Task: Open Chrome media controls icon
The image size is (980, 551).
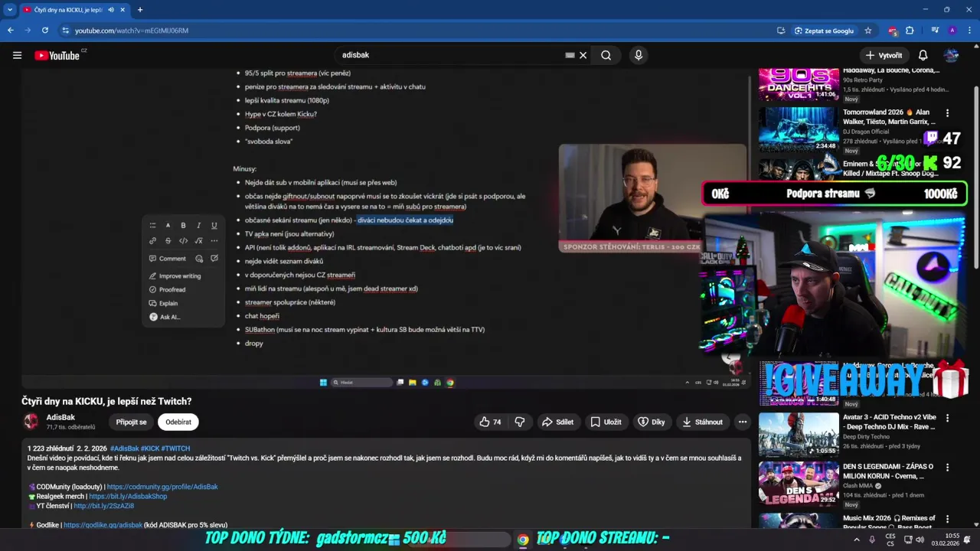Action: pyautogui.click(x=935, y=31)
